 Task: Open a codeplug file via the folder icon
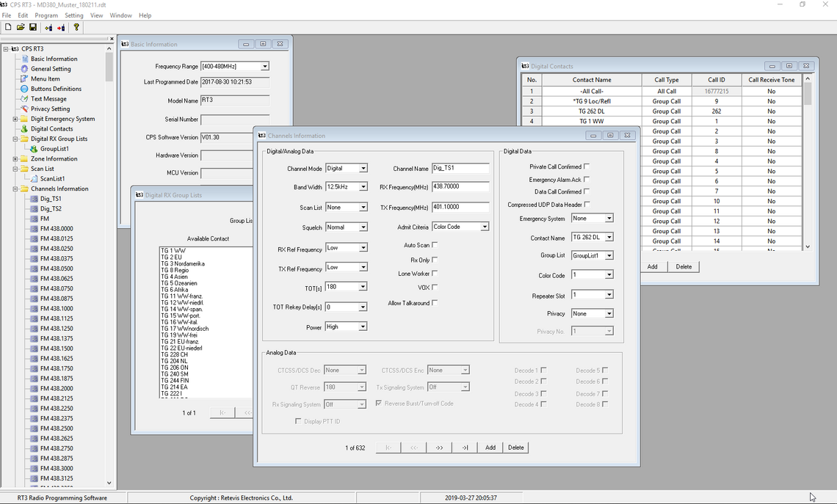point(21,27)
